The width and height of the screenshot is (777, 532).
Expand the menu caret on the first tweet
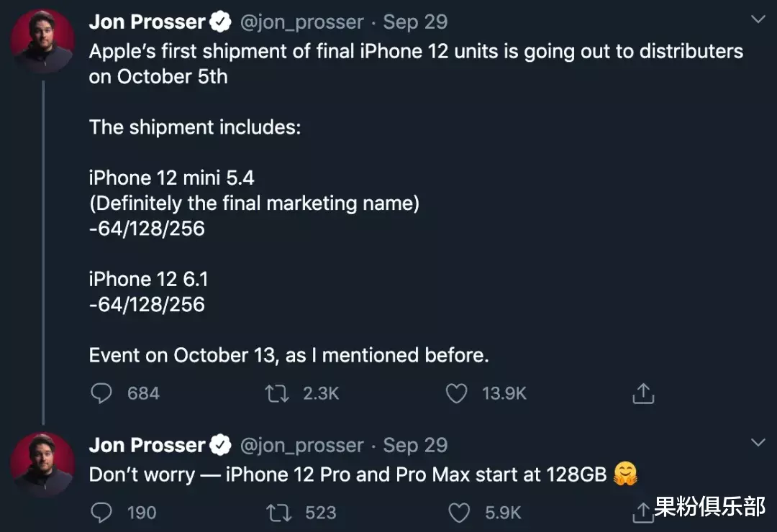(x=758, y=18)
